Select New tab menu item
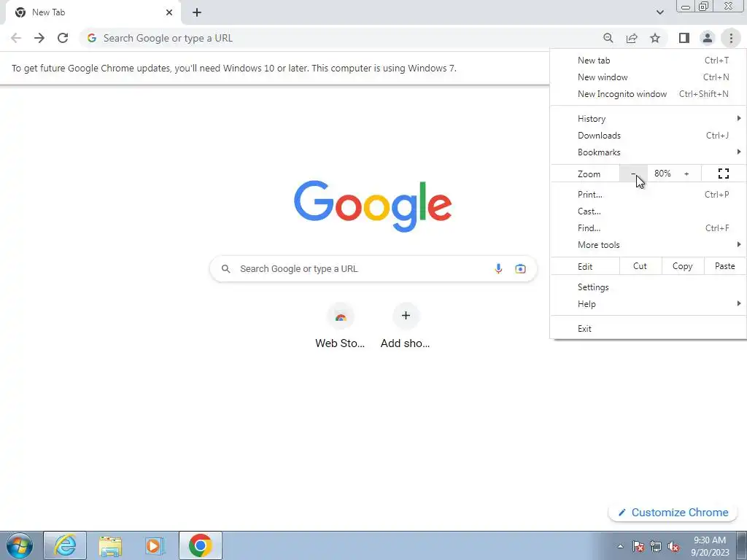 click(x=649, y=61)
